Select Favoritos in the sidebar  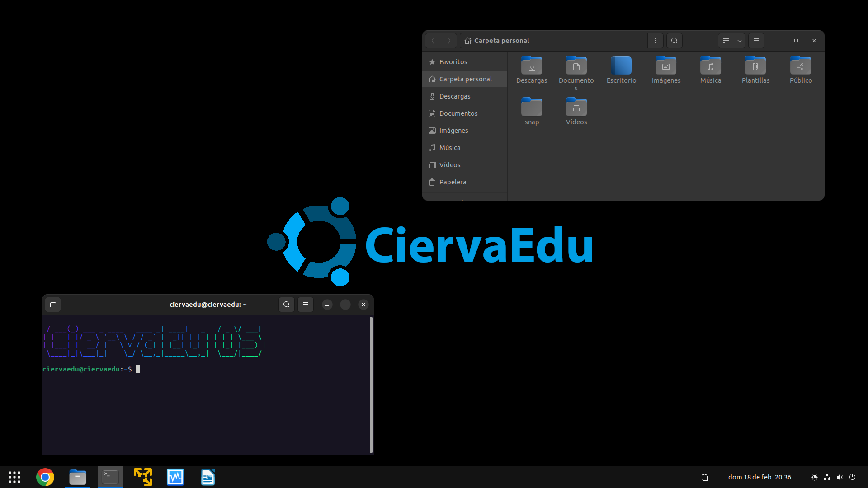465,62
